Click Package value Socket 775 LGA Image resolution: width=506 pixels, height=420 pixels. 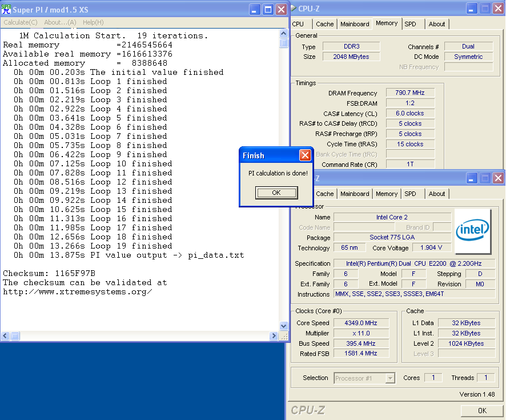coord(392,237)
